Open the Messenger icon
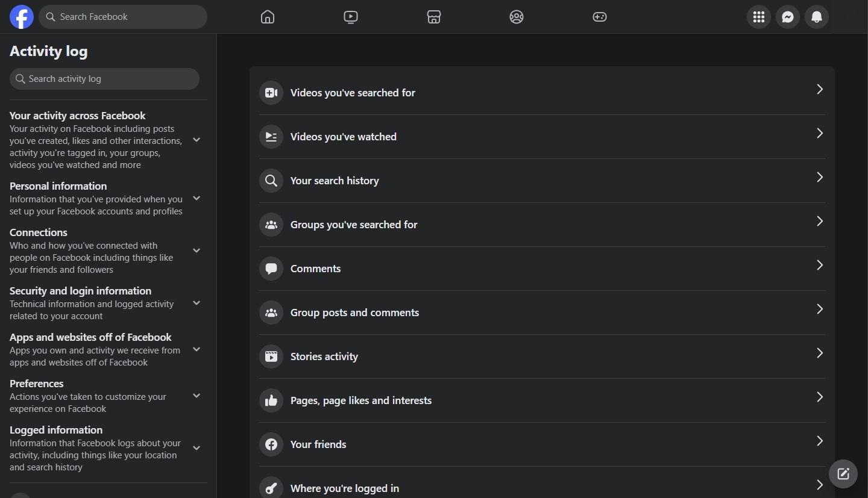 [788, 17]
